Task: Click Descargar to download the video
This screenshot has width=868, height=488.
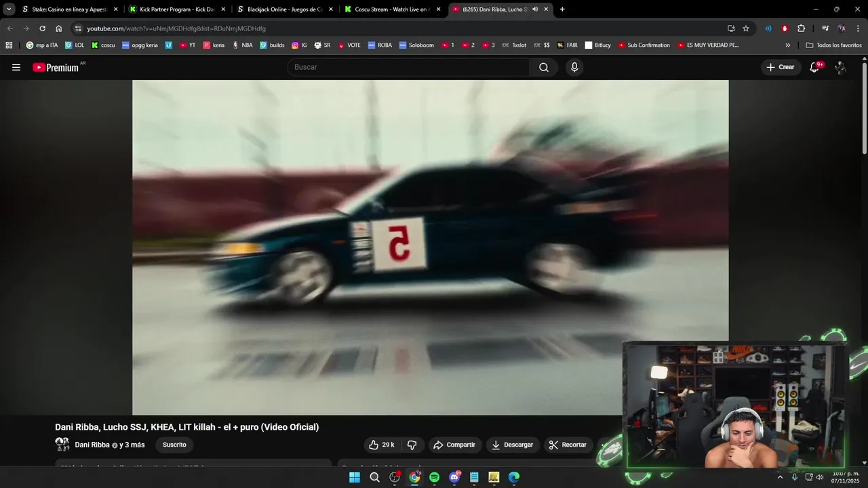Action: [513, 445]
